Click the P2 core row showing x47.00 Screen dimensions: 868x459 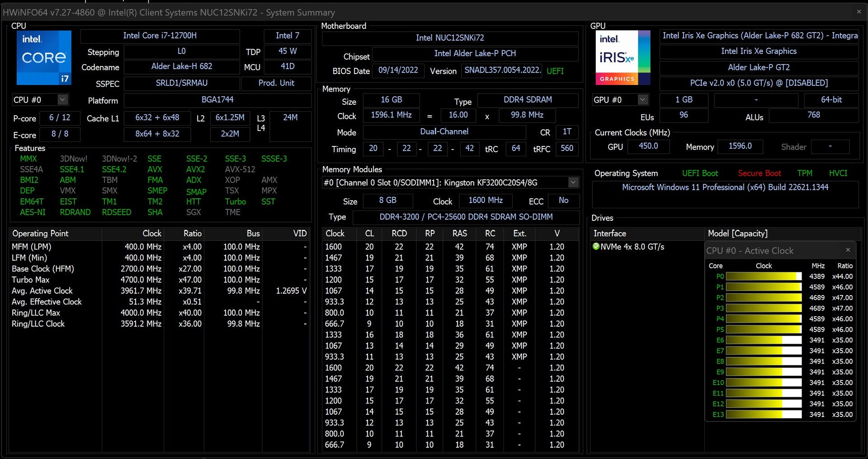coord(781,297)
